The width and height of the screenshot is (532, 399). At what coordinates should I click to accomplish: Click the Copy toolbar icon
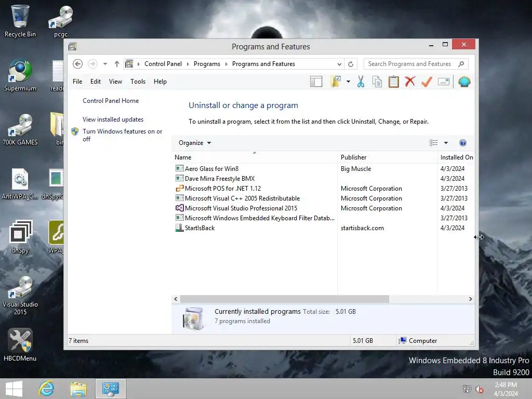(377, 82)
